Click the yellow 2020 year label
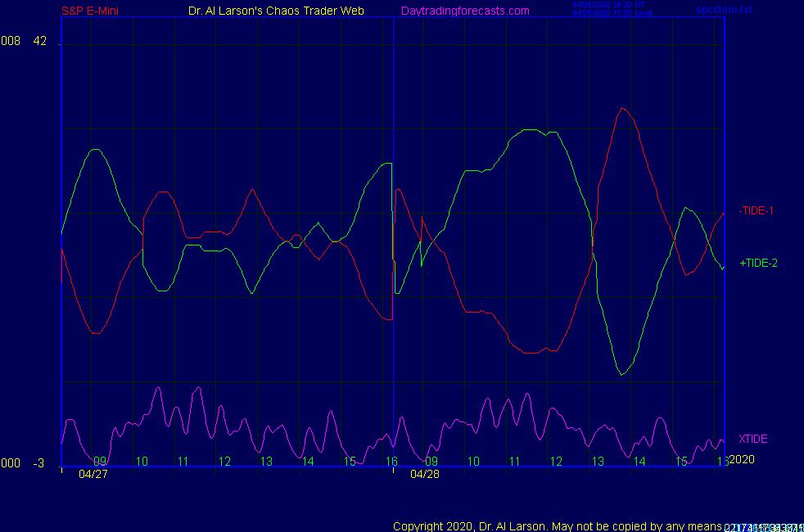The height and width of the screenshot is (532, 804). pyautogui.click(x=741, y=459)
